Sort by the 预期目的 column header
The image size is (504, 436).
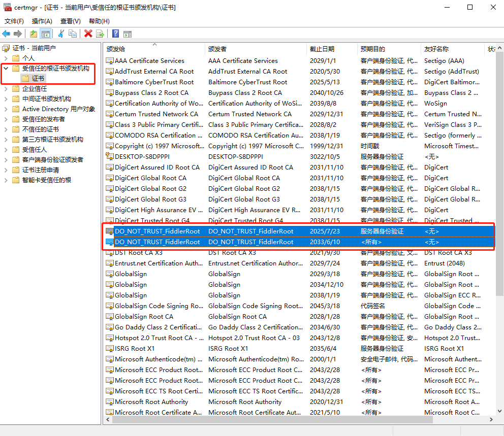(x=389, y=49)
